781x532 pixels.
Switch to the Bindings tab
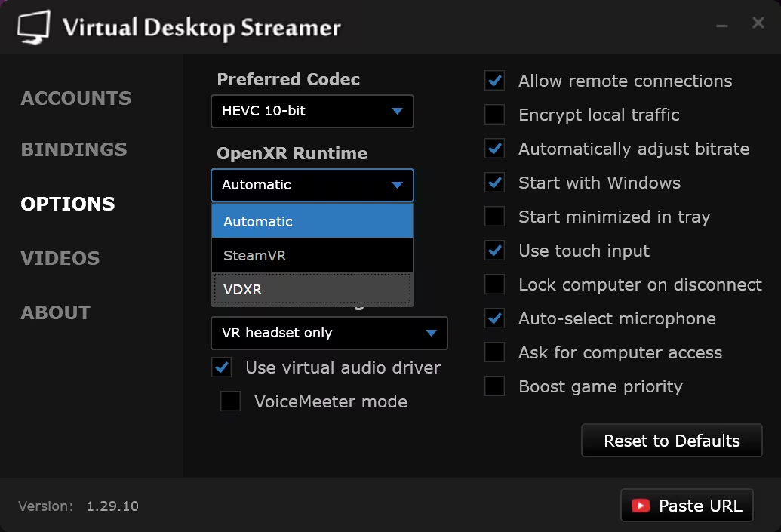74,149
